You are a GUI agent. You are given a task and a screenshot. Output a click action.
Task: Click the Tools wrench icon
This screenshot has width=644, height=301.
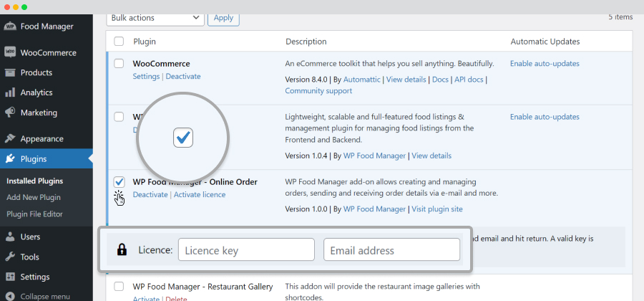[x=10, y=257]
